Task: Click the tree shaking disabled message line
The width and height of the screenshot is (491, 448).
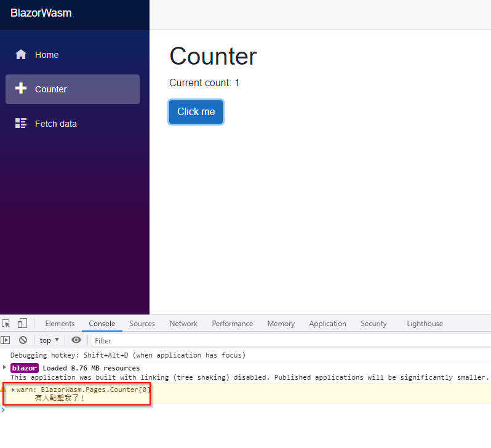Action: pos(250,377)
